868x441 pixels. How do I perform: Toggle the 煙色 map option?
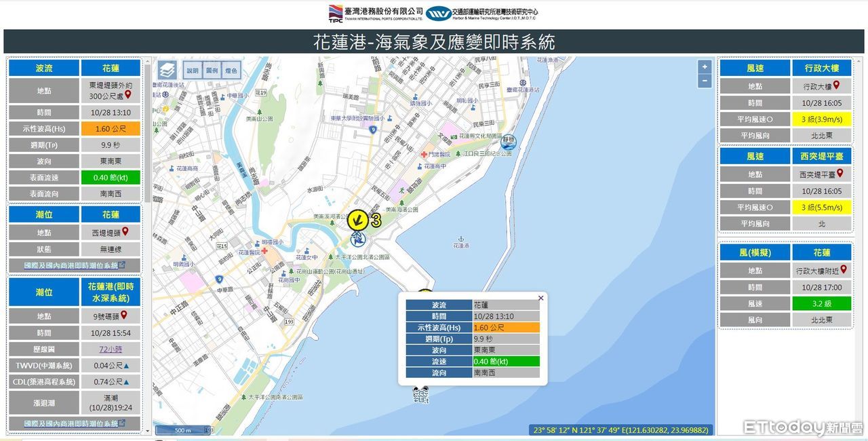tap(231, 71)
